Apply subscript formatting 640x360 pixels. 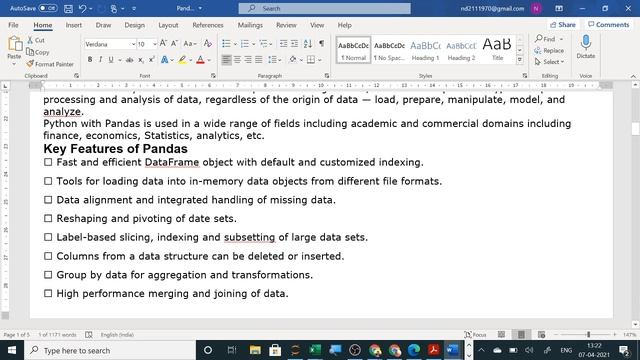tap(141, 60)
